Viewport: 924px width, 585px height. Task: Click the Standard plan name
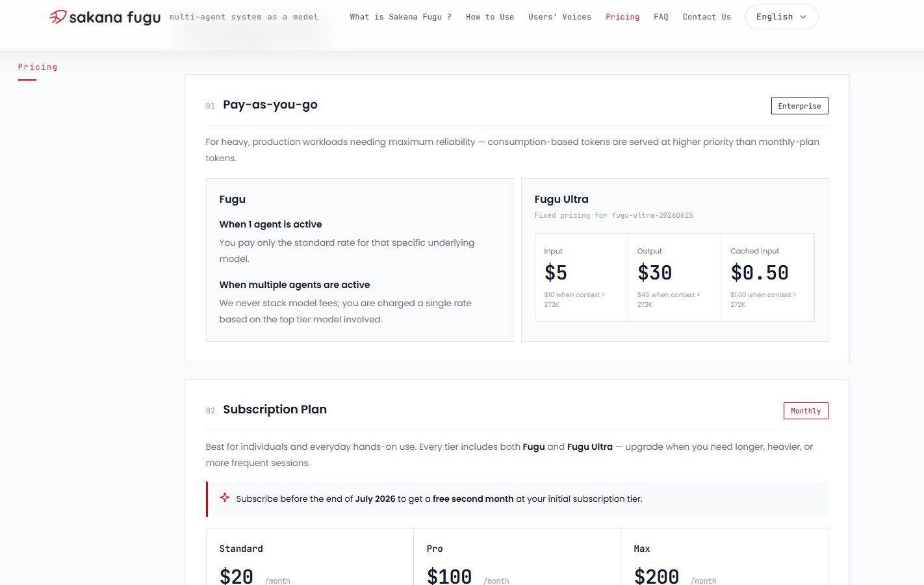tap(241, 549)
